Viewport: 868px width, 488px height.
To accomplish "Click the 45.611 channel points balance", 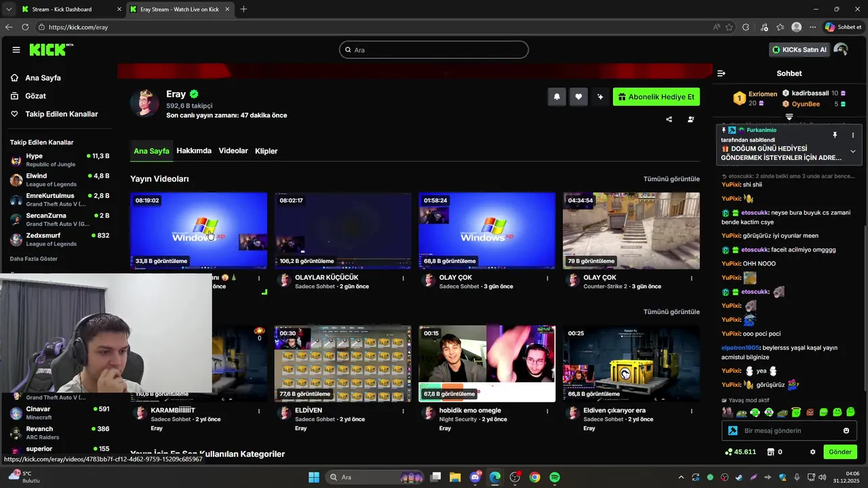I will 740,452.
